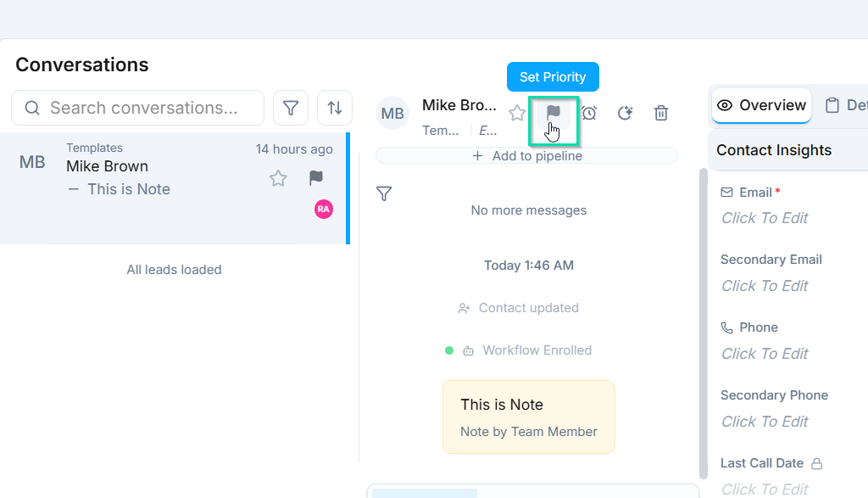
Task: Delete conversation with the trash icon
Action: click(661, 113)
